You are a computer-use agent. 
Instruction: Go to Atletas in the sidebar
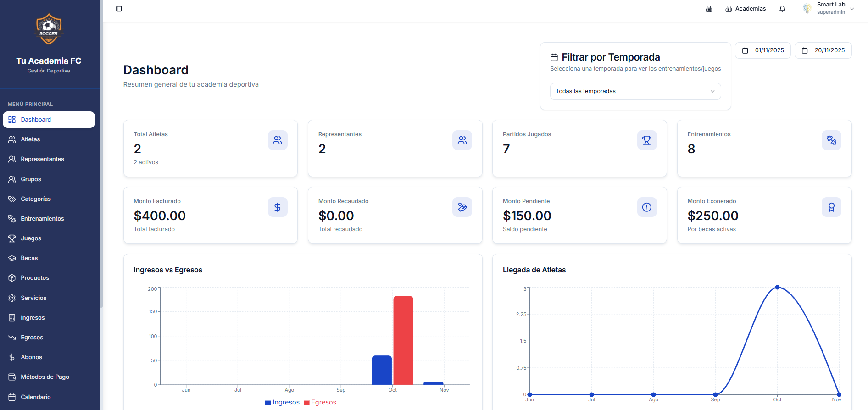(30, 139)
